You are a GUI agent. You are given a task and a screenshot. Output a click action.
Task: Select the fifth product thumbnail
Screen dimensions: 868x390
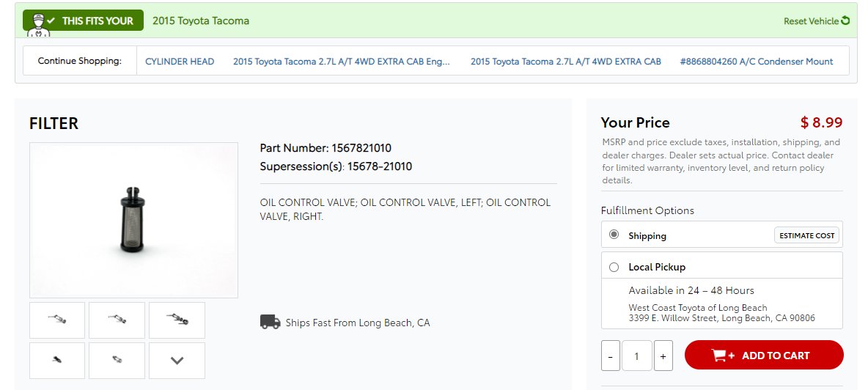117,361
